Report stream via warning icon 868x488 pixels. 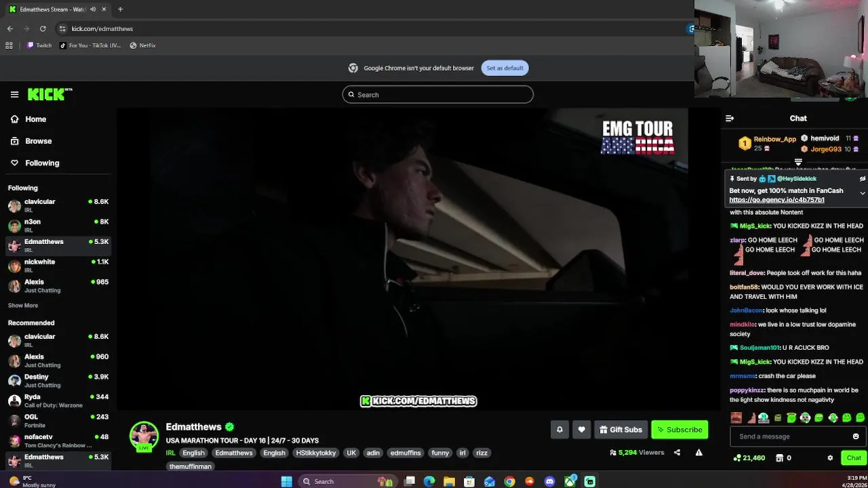coord(698,453)
